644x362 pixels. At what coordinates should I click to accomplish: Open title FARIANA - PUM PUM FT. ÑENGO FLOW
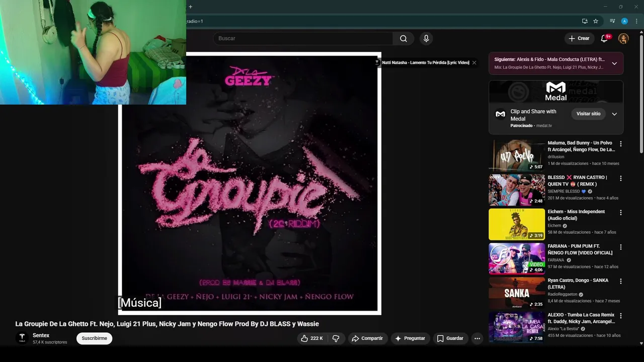click(x=580, y=249)
